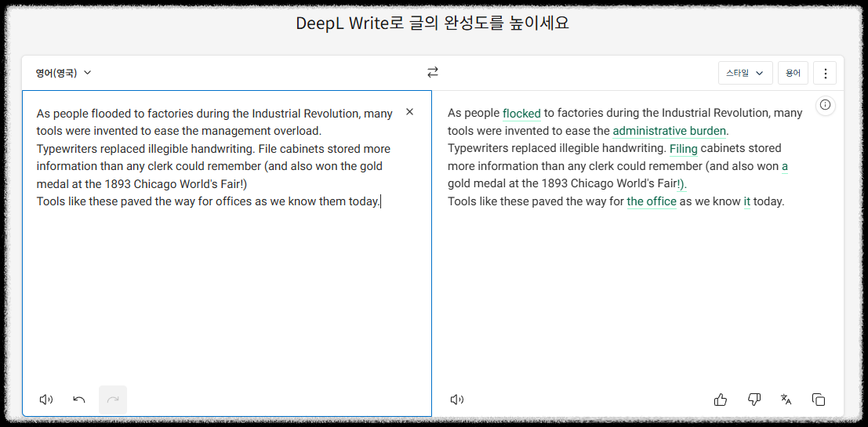Viewport: 868px width, 427px height.
Task: Open the 영어(영국) language dropdown
Action: coord(64,73)
